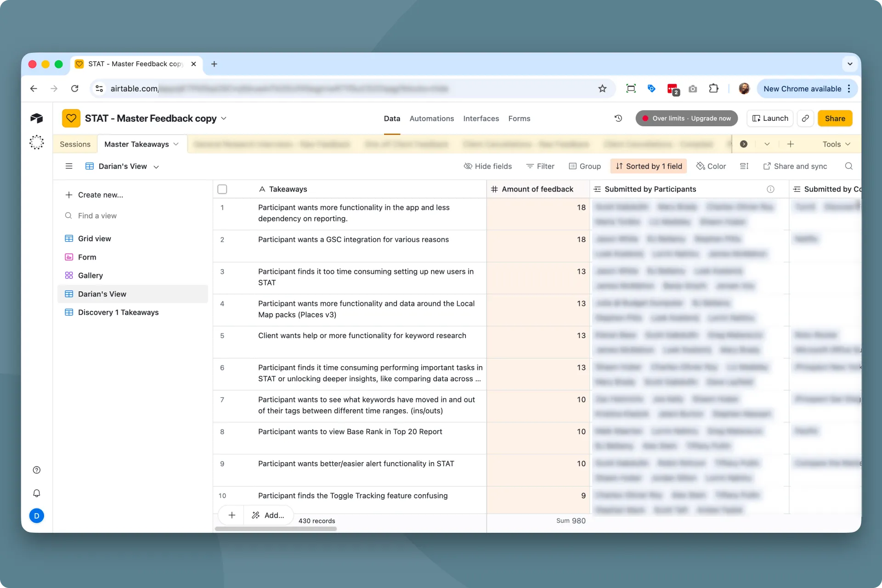This screenshot has height=588, width=882.
Task: Open Master Takeaways table options chevron
Action: coord(176,144)
